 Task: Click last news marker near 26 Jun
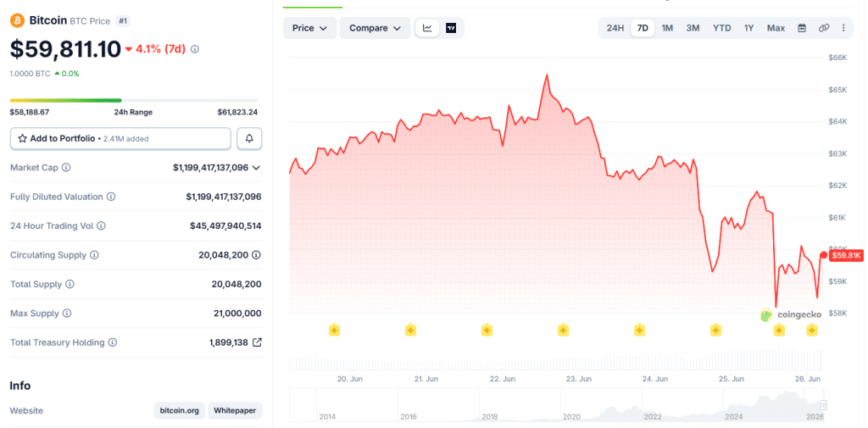pyautogui.click(x=811, y=330)
